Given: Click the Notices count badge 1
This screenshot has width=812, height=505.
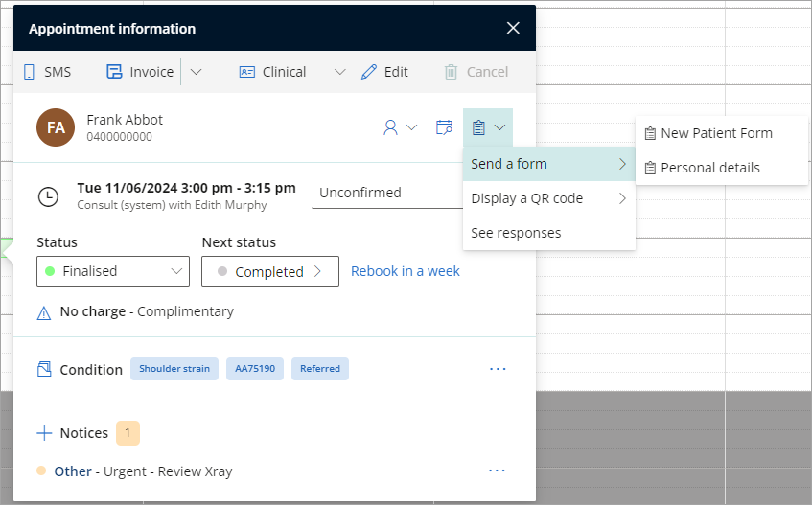Looking at the screenshot, I should [128, 433].
